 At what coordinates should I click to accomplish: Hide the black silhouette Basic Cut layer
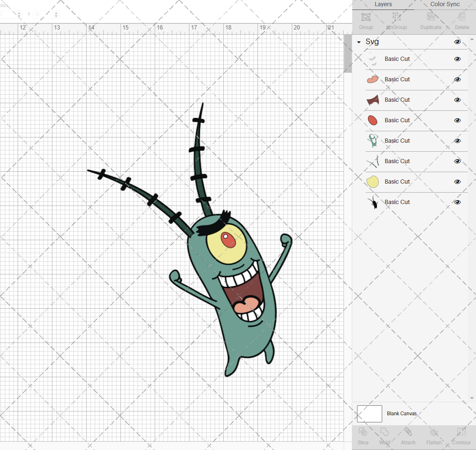457,202
